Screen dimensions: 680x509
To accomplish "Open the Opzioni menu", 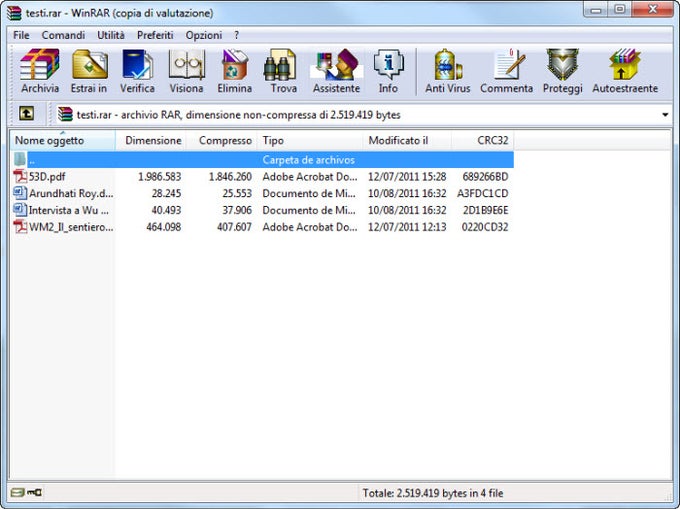I will coord(204,35).
